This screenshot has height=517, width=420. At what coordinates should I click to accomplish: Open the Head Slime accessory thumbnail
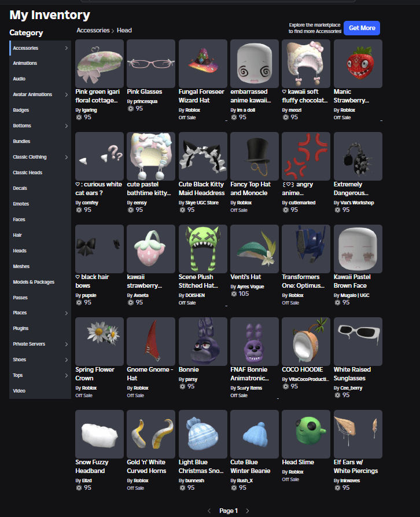305,434
